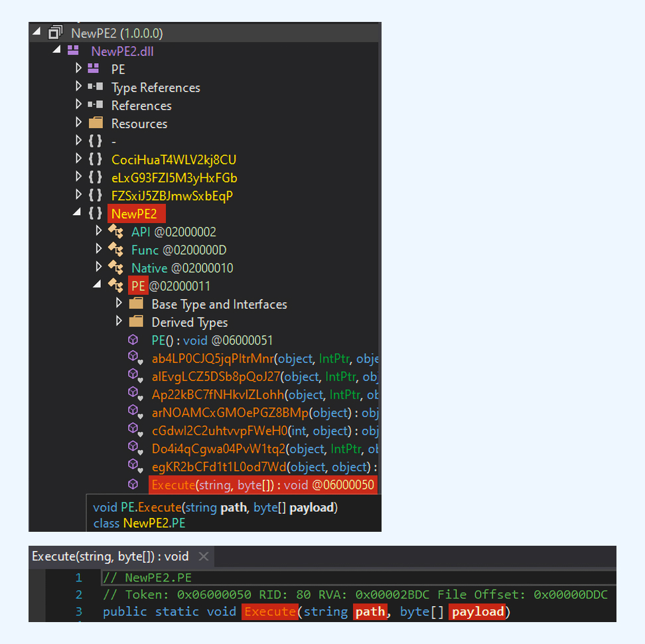Click the // NewPE2.PE comment line
The image size is (645, 644).
coord(147,578)
